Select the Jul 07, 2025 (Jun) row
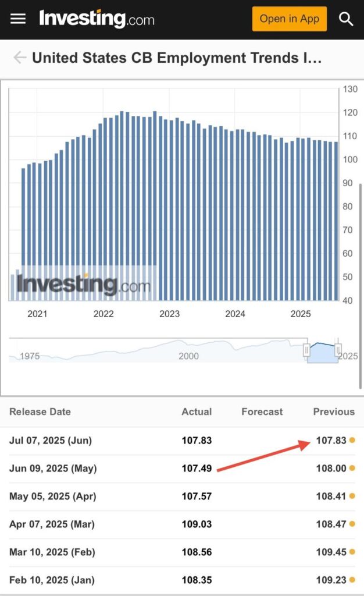This screenshot has height=596, width=364. [x=182, y=441]
